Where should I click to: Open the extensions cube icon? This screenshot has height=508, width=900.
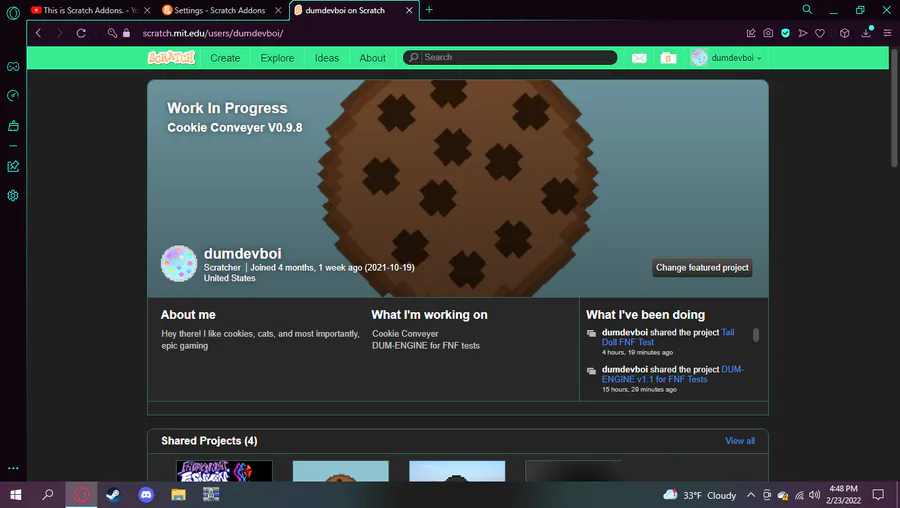click(x=844, y=33)
